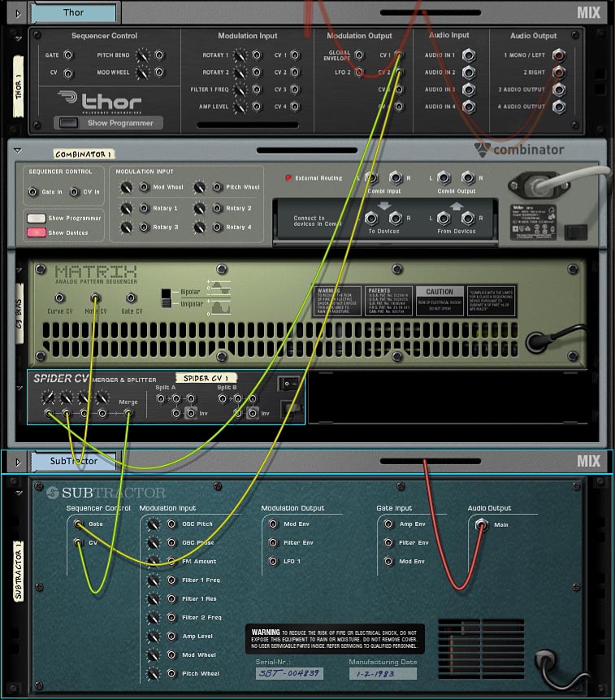Click From Devices left jack
This screenshot has width=615, height=700.
[444, 218]
